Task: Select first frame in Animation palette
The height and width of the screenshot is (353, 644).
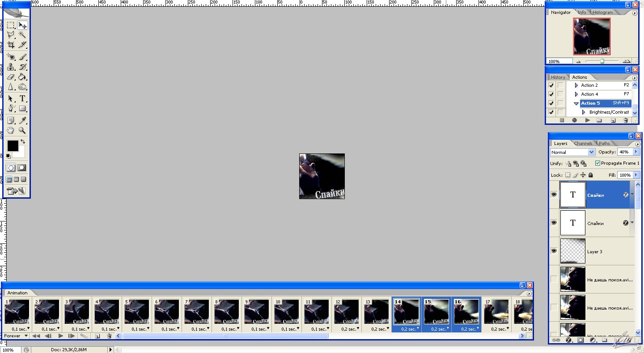Action: pyautogui.click(x=36, y=336)
